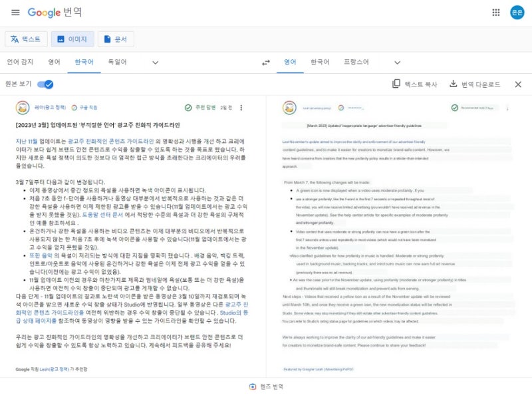532x395 pixels.
Task: Open the Google apps grid
Action: click(495, 13)
